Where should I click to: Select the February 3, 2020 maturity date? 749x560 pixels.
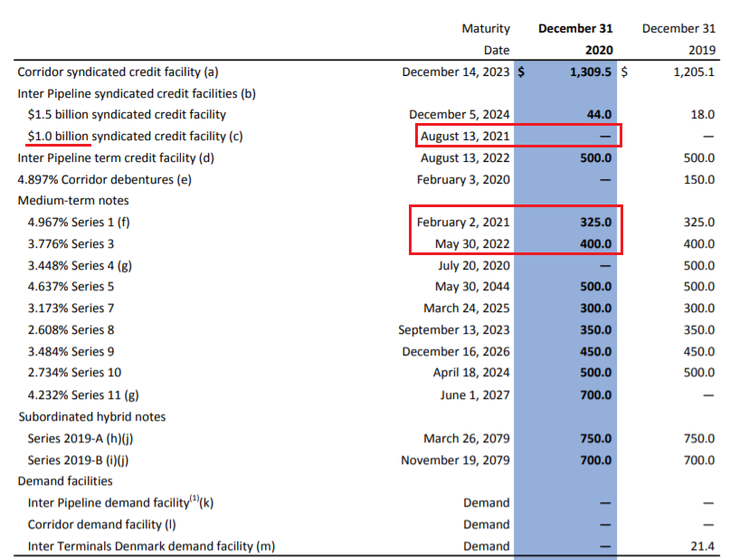coord(463,180)
